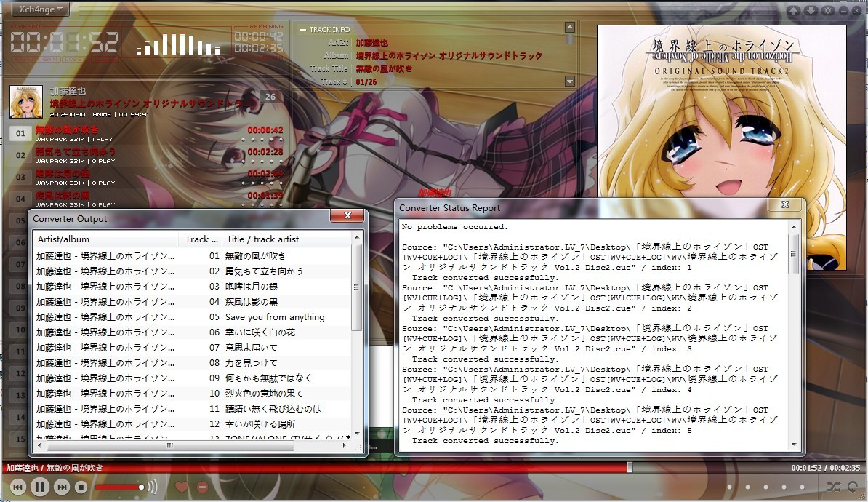Jump to the previous track
Viewport: 868px width, 502px height.
[x=17, y=487]
